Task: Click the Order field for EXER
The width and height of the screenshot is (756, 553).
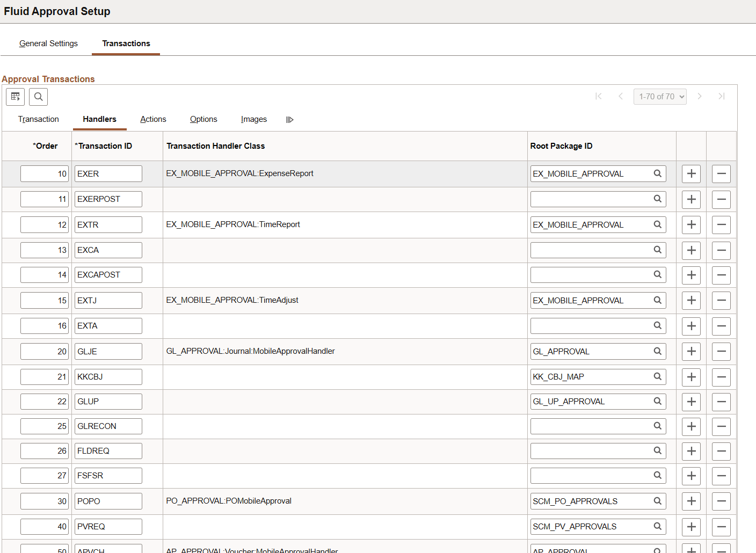Action: click(x=44, y=173)
